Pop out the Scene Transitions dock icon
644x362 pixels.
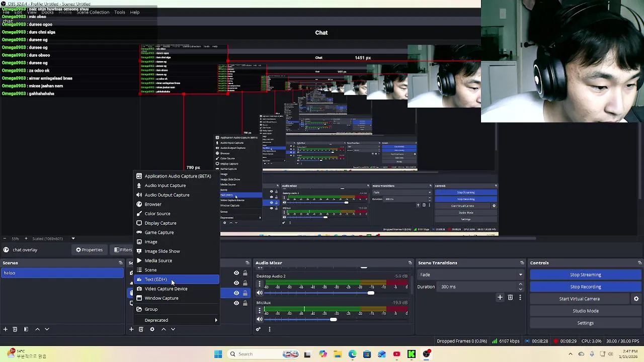[x=522, y=263]
